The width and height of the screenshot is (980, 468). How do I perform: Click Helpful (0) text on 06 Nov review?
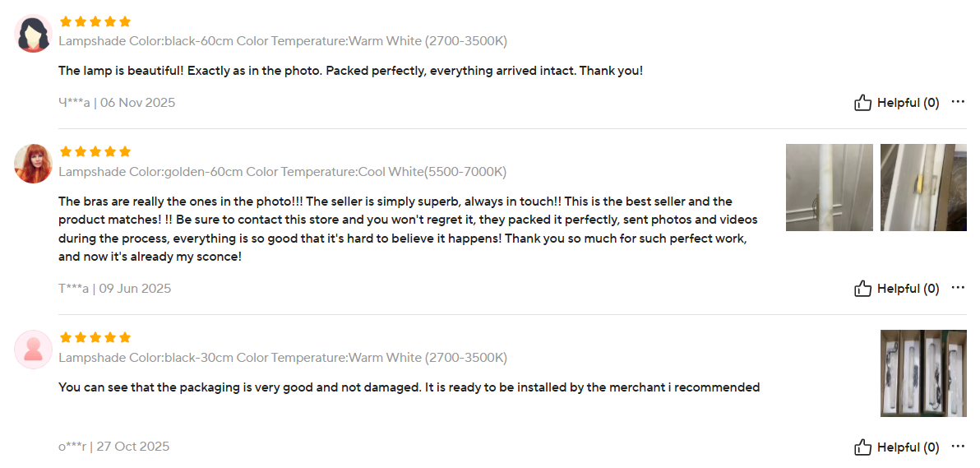pos(908,103)
